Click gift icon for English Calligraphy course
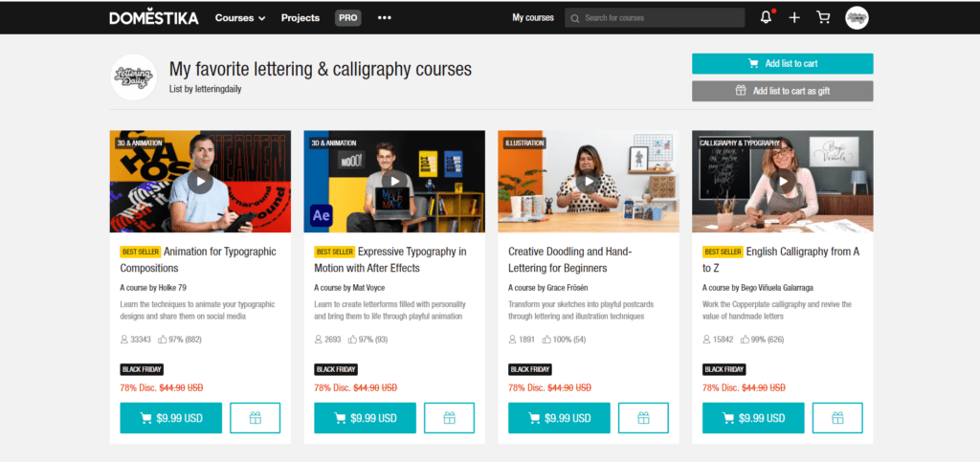The image size is (980, 462). point(837,418)
